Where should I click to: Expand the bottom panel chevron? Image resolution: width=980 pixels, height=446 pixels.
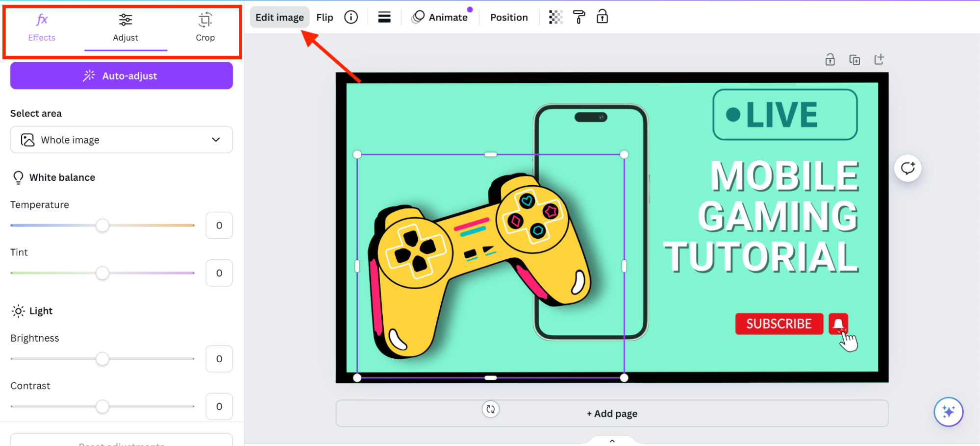click(611, 440)
